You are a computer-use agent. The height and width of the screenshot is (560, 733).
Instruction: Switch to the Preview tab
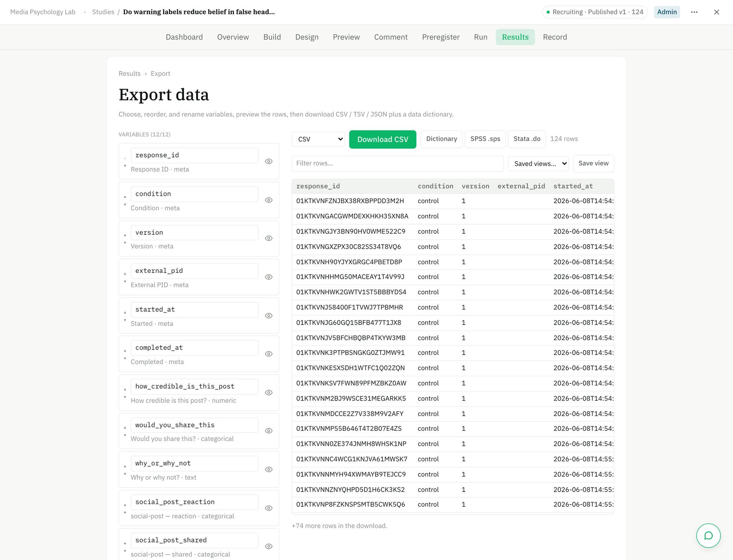(x=346, y=37)
